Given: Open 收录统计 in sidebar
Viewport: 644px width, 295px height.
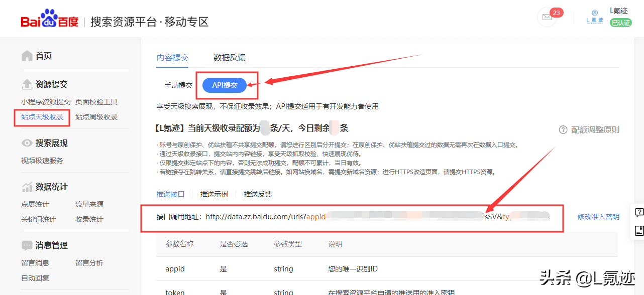Looking at the screenshot, I should [89, 219].
